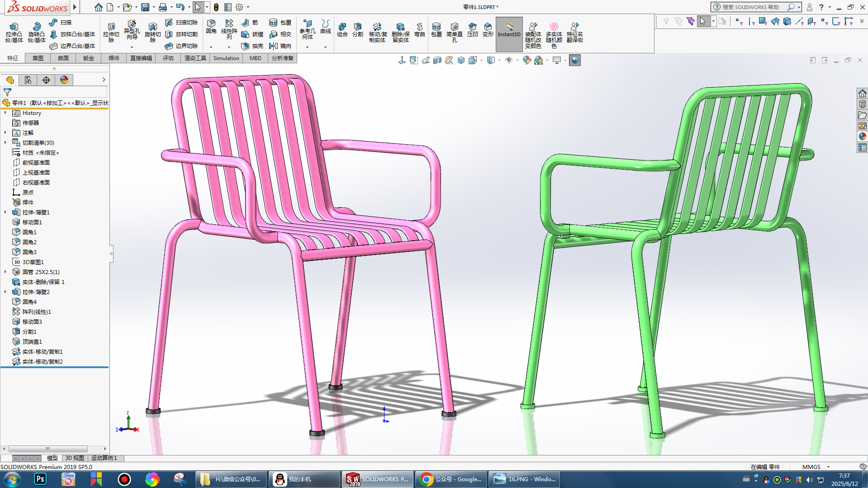The height and width of the screenshot is (488, 868).
Task: Switch to the 曲面 surfaces tab
Action: tap(63, 58)
